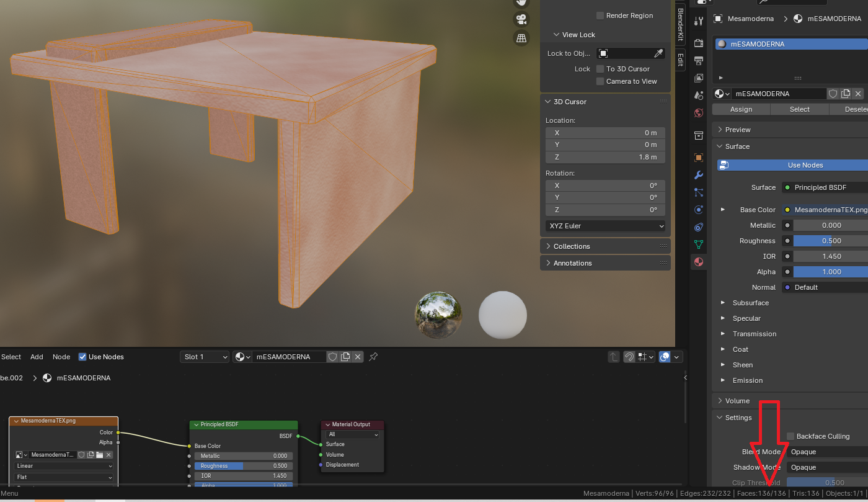Open the World properties tab
Viewport: 868px width, 502px height.
[699, 113]
